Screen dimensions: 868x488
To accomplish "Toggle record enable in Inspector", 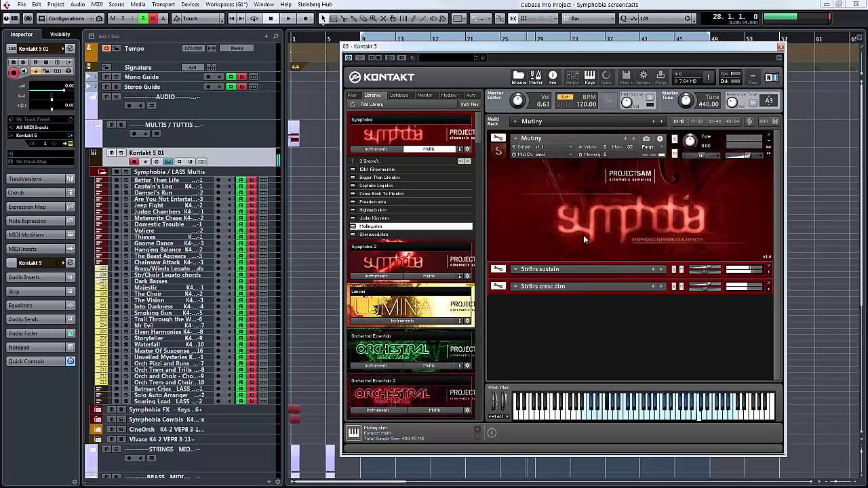I will click(14, 72).
